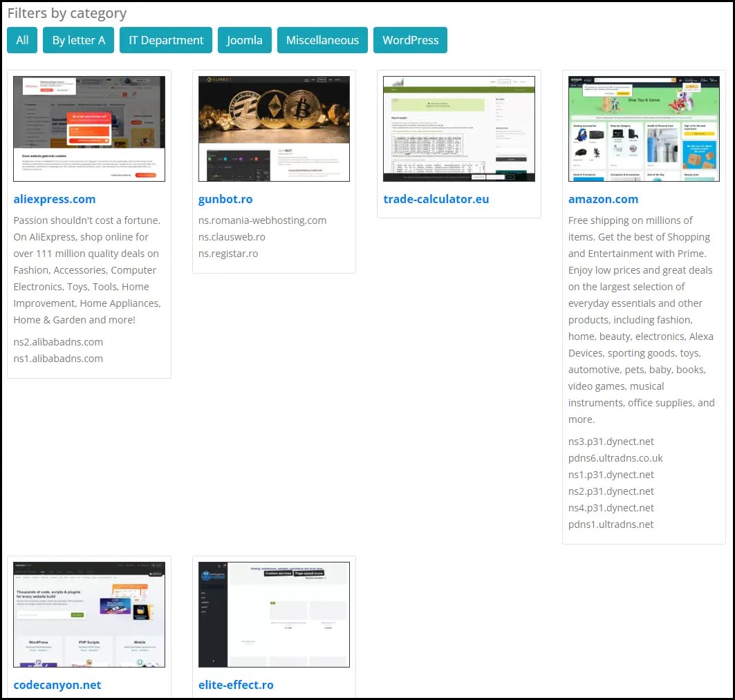
Task: Follow the amazon.com title link
Action: [x=604, y=199]
